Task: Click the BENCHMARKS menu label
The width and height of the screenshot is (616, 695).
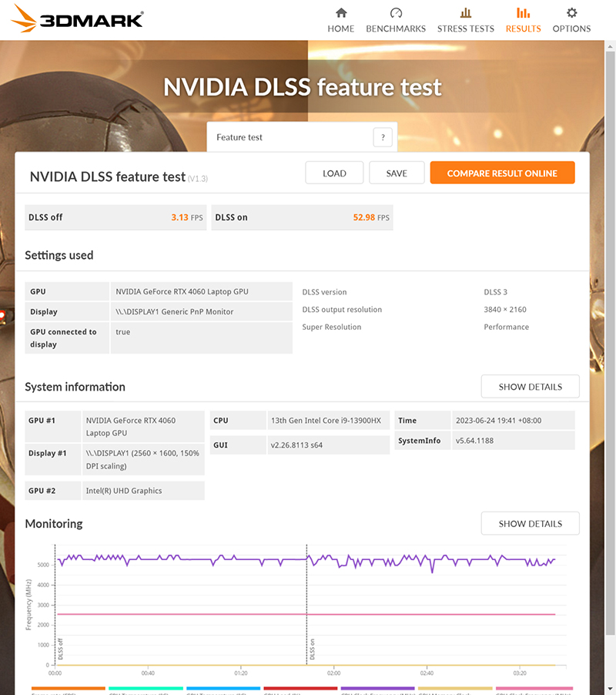Action: (x=396, y=29)
